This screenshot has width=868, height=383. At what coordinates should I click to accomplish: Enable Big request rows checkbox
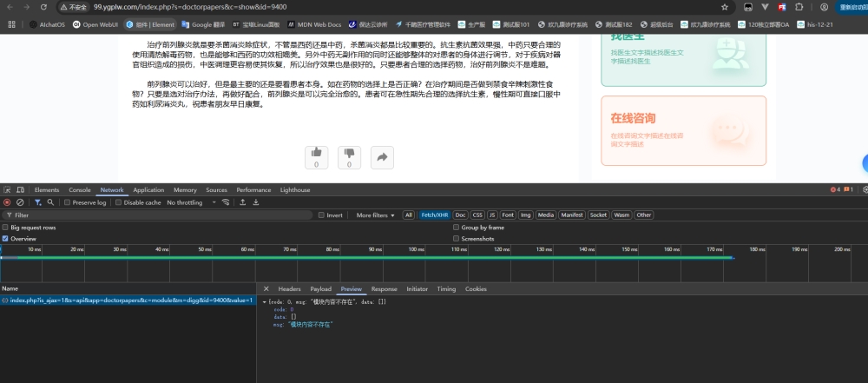tap(5, 228)
